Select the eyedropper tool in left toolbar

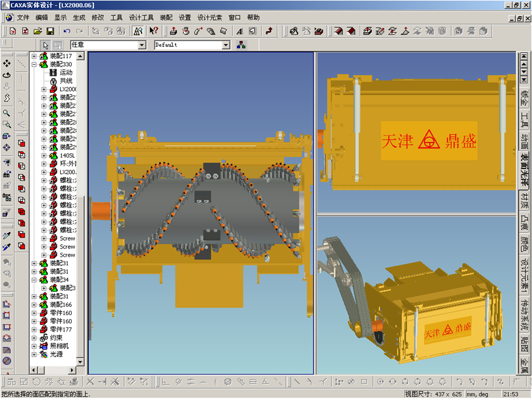(7, 235)
